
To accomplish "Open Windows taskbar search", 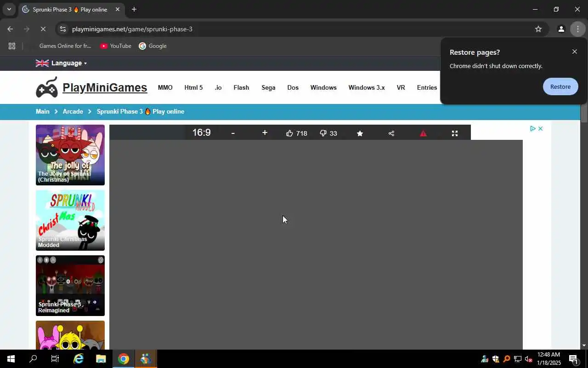I will tap(33, 359).
